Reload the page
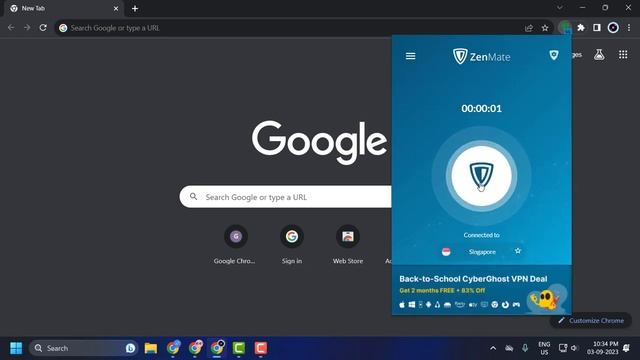Viewport: 640px width, 360px height. click(x=43, y=28)
